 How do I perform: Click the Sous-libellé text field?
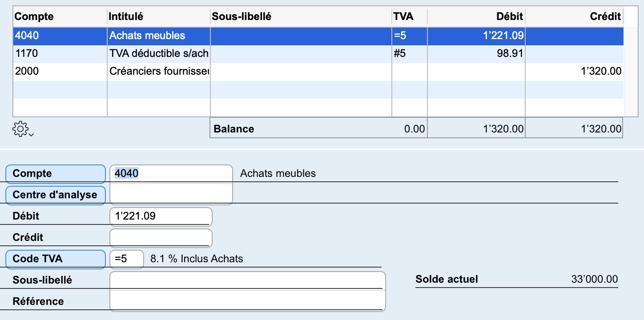[247, 280]
